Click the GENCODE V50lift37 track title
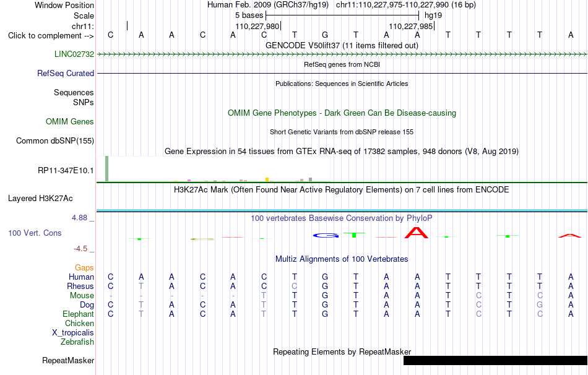 [x=342, y=45]
